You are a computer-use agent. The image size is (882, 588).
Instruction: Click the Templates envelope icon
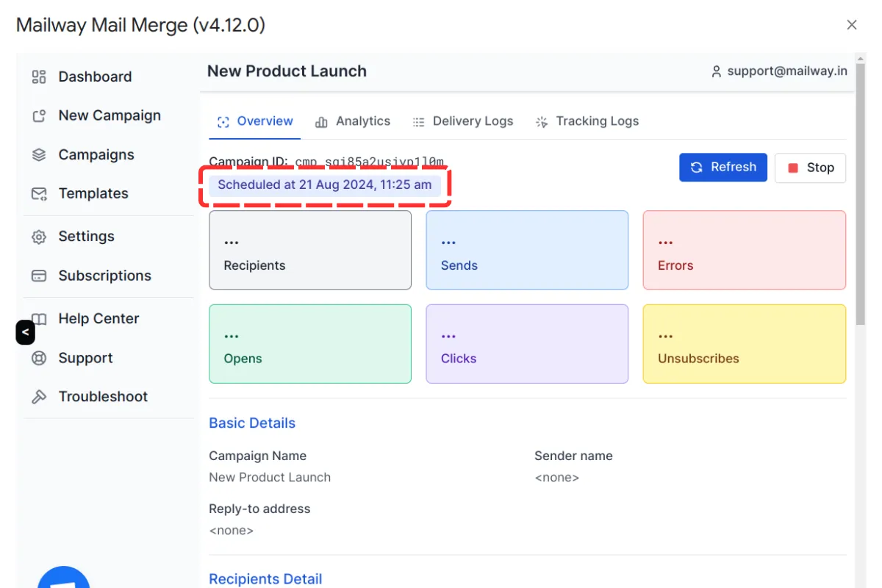[39, 194]
